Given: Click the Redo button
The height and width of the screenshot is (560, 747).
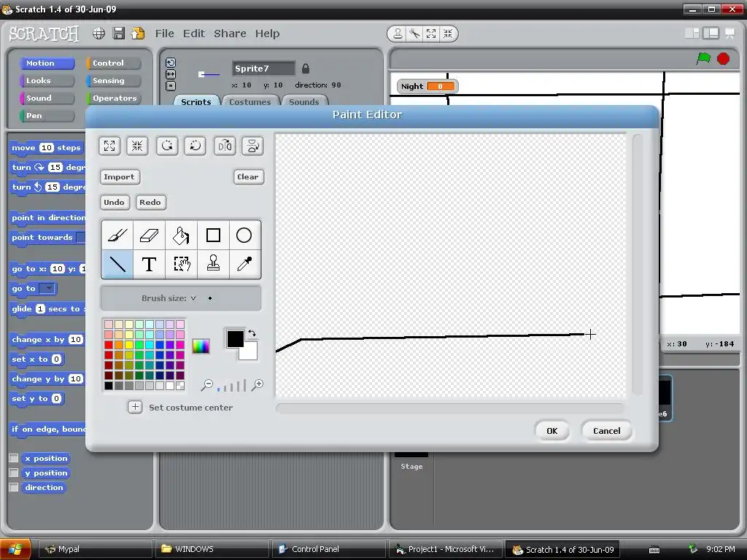Looking at the screenshot, I should coord(150,202).
